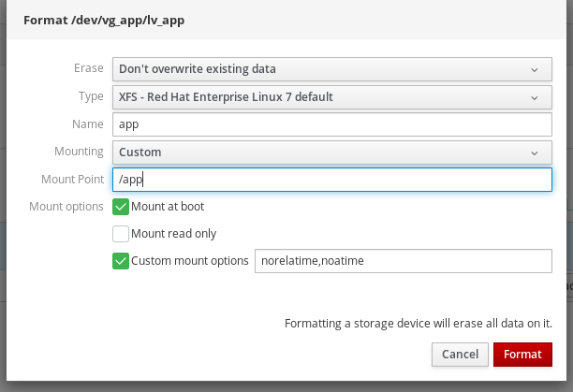Click the erase-all-data warning text
The width and height of the screenshot is (573, 392).
(417, 324)
